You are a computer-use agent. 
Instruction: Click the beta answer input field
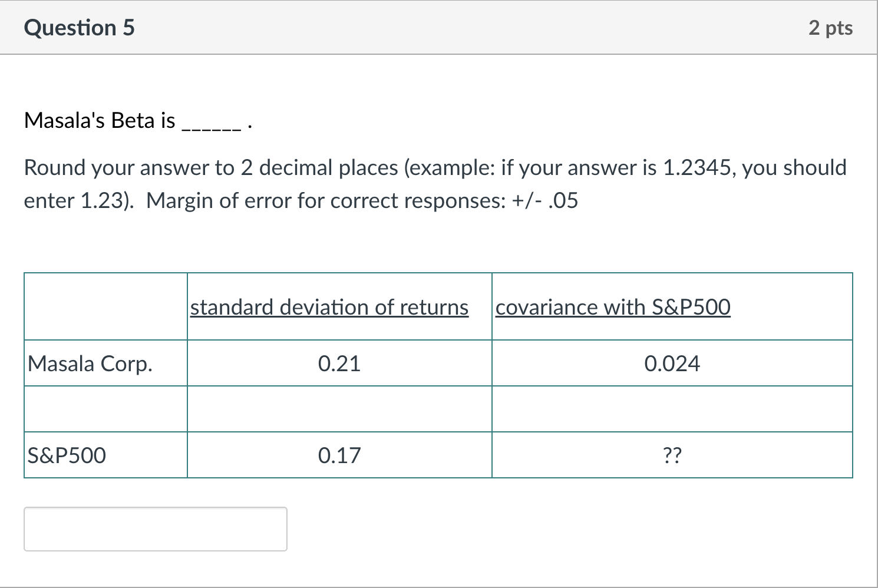tap(156, 529)
